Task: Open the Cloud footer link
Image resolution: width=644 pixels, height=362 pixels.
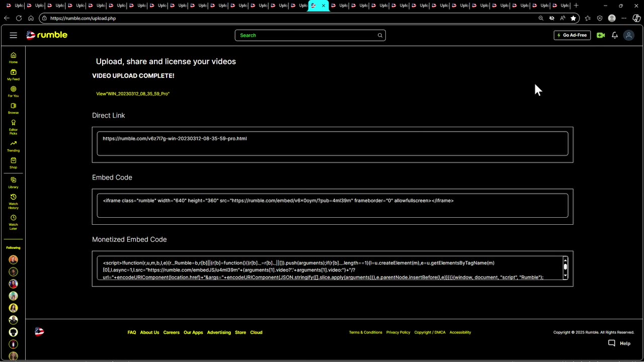Action: pyautogui.click(x=256, y=332)
